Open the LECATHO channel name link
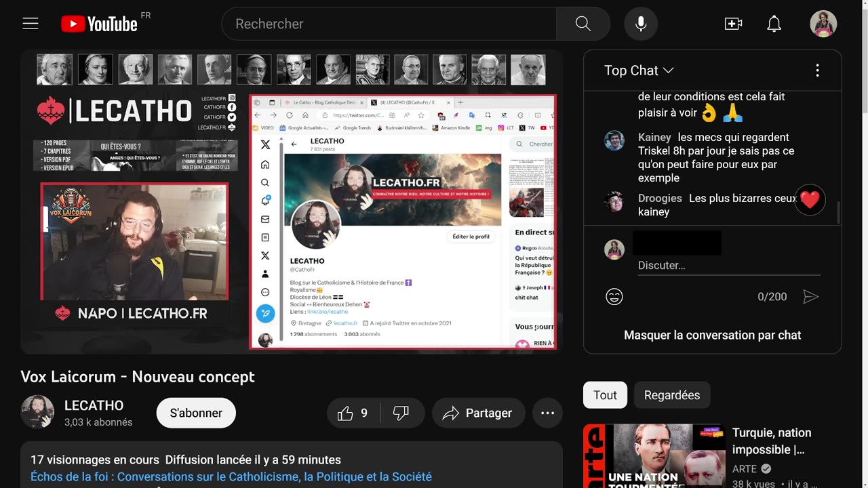The height and width of the screenshot is (488, 868). pos(94,405)
